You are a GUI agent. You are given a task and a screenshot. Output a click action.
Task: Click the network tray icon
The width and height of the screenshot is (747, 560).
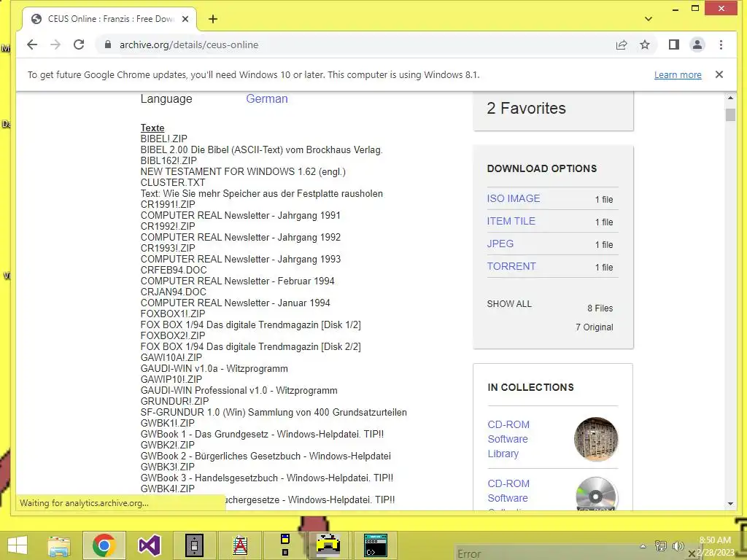(661, 546)
